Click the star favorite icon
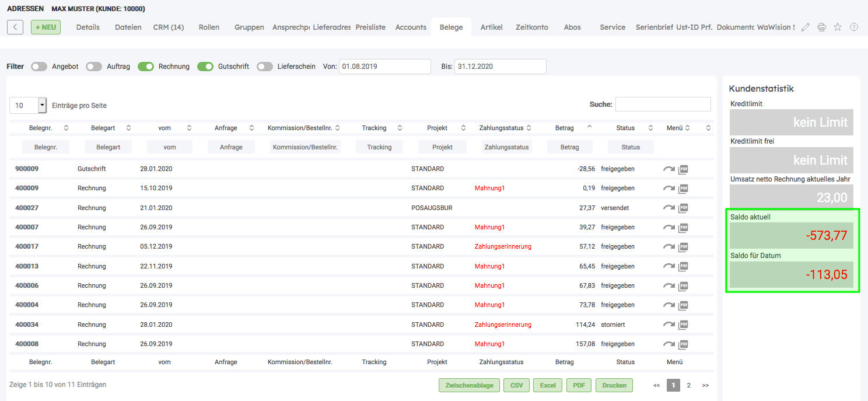Image resolution: width=868 pixels, height=401 pixels. 838,27
